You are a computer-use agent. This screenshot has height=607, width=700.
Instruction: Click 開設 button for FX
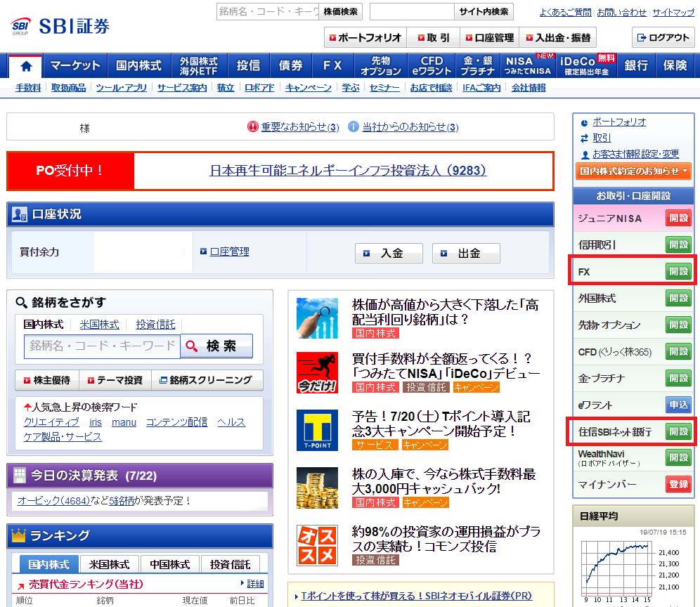point(679,271)
